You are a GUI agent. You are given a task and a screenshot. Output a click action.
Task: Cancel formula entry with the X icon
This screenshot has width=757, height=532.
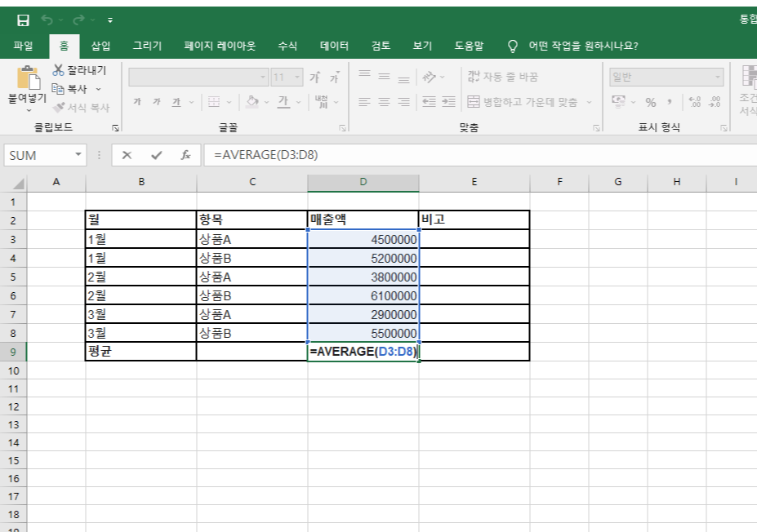point(127,155)
